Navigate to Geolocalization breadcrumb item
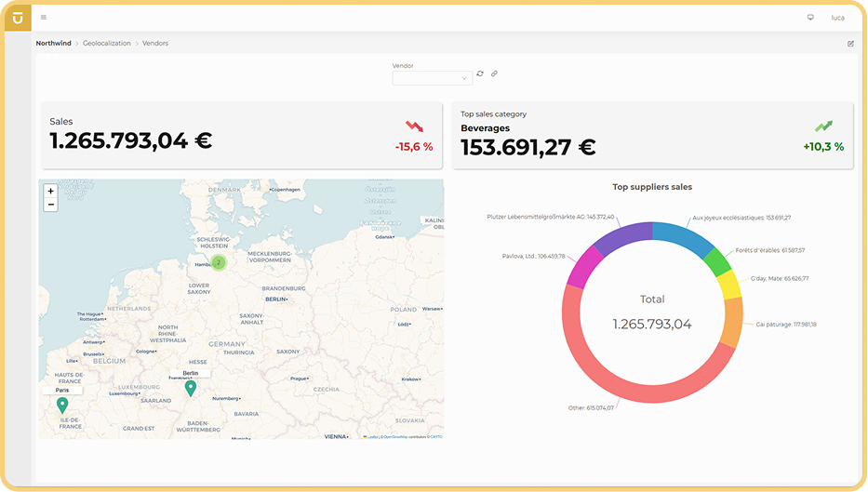This screenshot has height=492, width=868. (107, 44)
